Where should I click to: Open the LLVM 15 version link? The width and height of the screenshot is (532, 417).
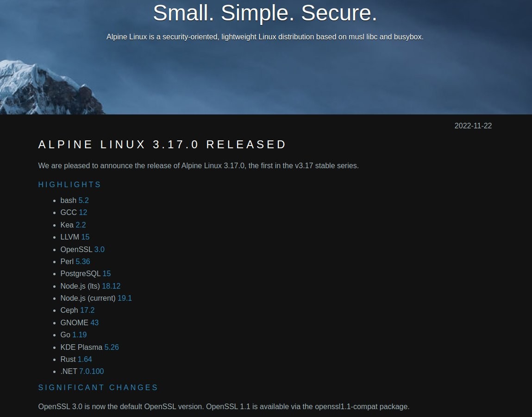(85, 237)
